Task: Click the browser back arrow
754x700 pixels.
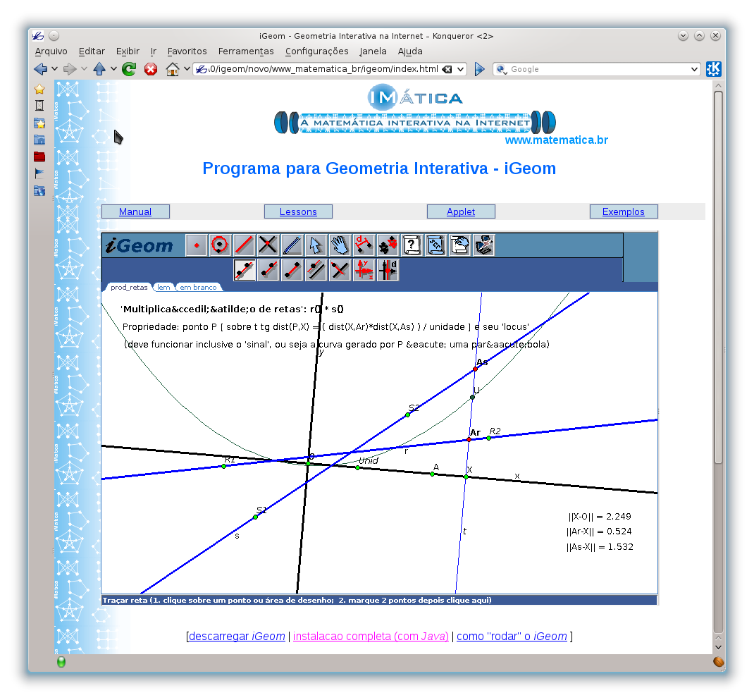Action: (40, 69)
